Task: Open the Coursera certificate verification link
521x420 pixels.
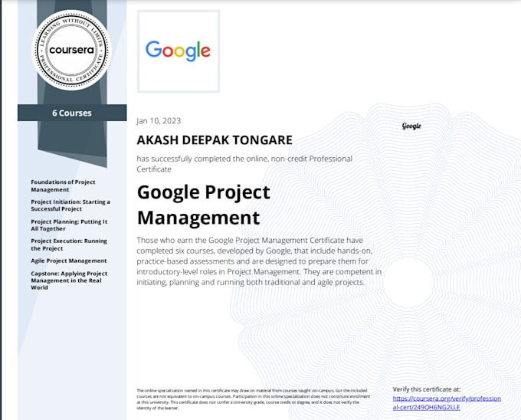Action: [x=447, y=402]
